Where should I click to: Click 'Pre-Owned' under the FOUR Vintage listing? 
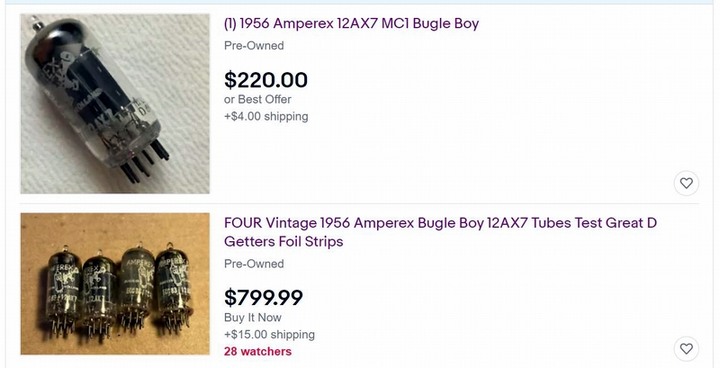[x=254, y=264]
